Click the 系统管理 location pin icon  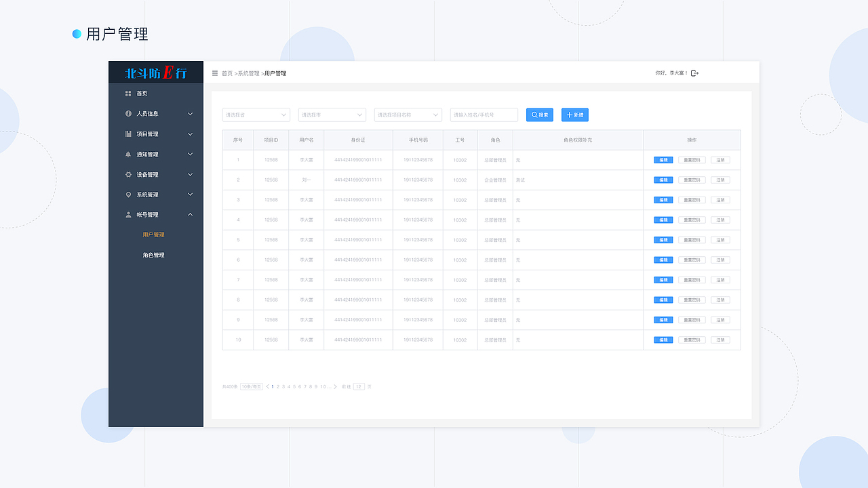point(128,195)
